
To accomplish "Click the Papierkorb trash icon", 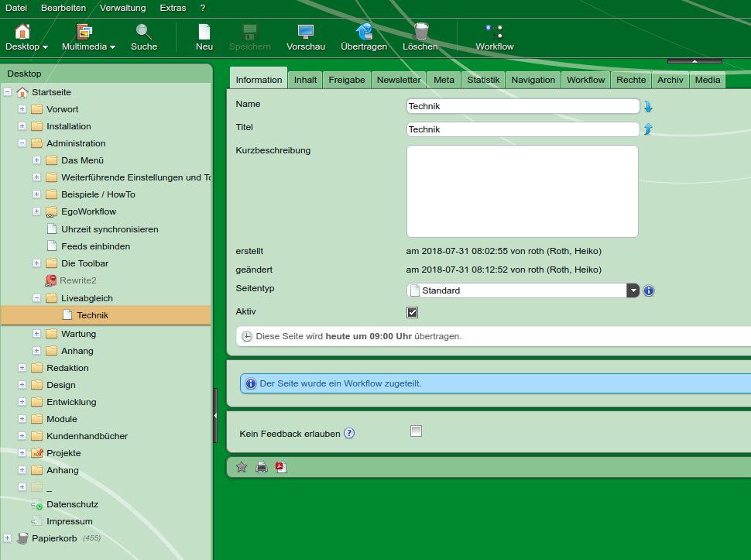I will 22,538.
